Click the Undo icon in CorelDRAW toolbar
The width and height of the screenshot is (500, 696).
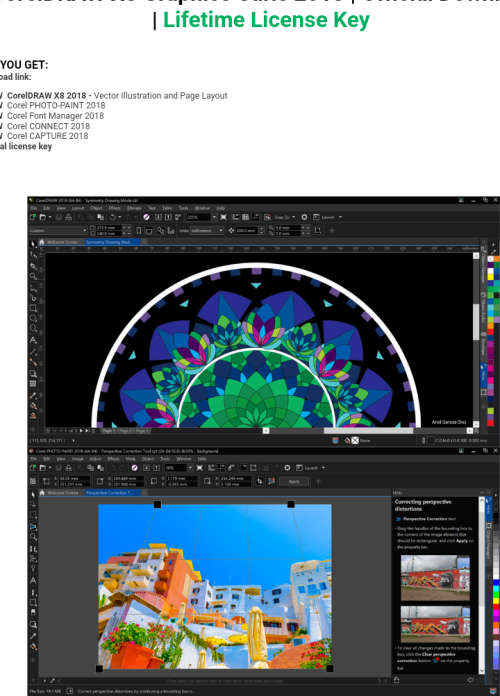pyautogui.click(x=113, y=217)
